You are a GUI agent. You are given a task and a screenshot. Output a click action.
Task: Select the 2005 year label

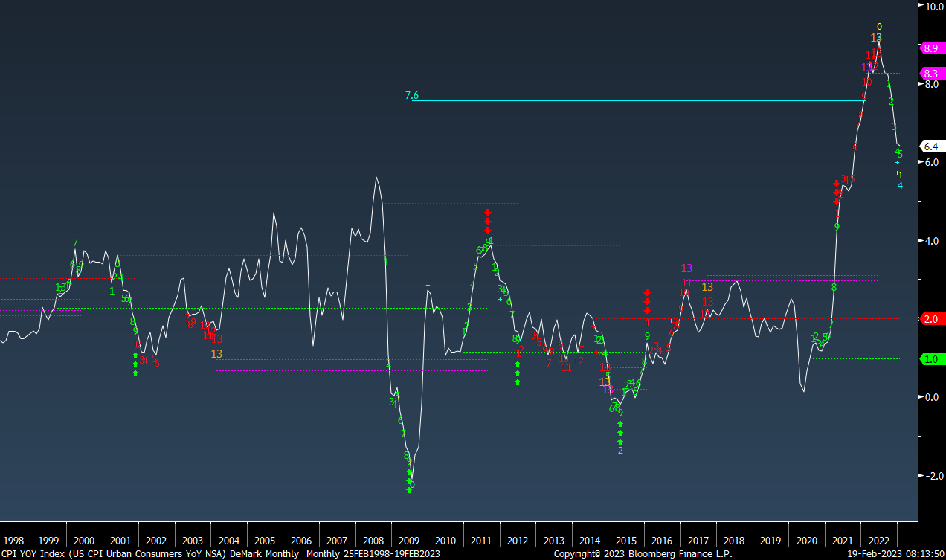pyautogui.click(x=265, y=541)
